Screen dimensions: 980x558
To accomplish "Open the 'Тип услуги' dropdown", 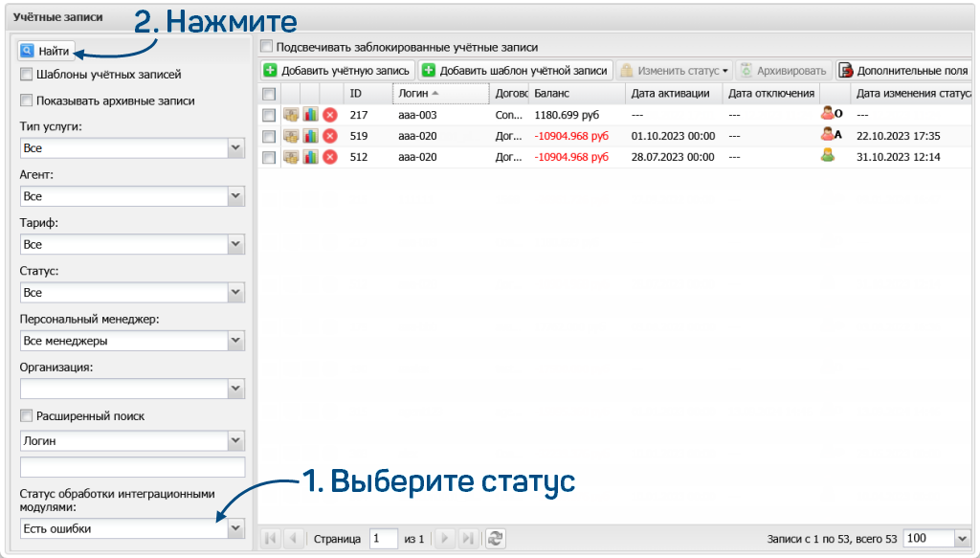I will coord(235,148).
